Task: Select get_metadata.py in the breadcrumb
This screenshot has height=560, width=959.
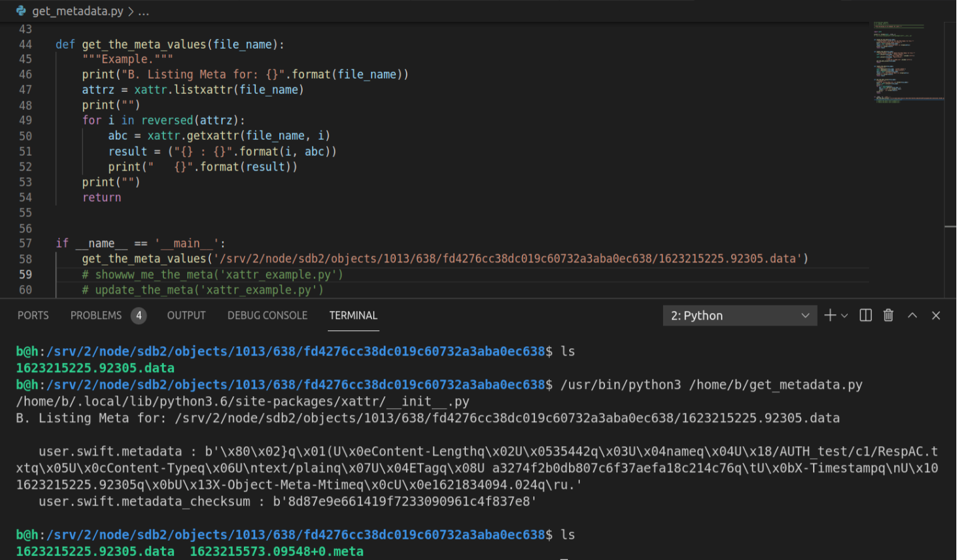Action: tap(78, 11)
